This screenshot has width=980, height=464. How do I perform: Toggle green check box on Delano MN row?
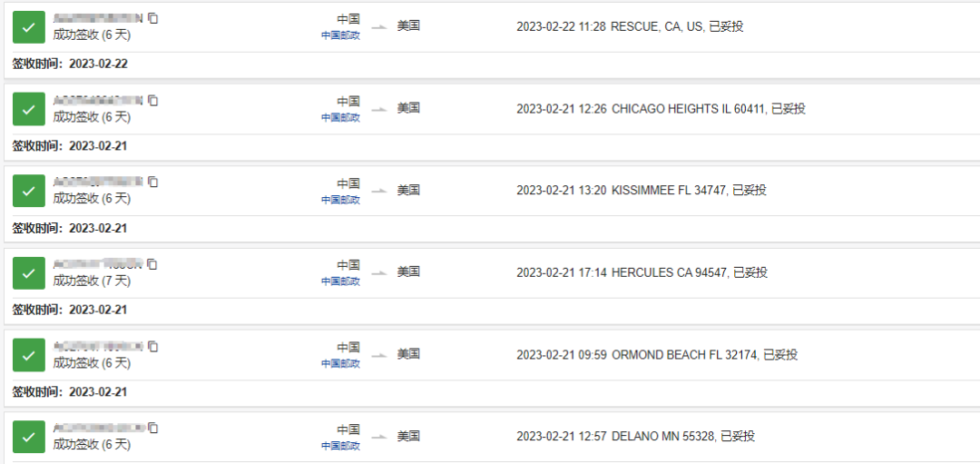click(x=28, y=437)
